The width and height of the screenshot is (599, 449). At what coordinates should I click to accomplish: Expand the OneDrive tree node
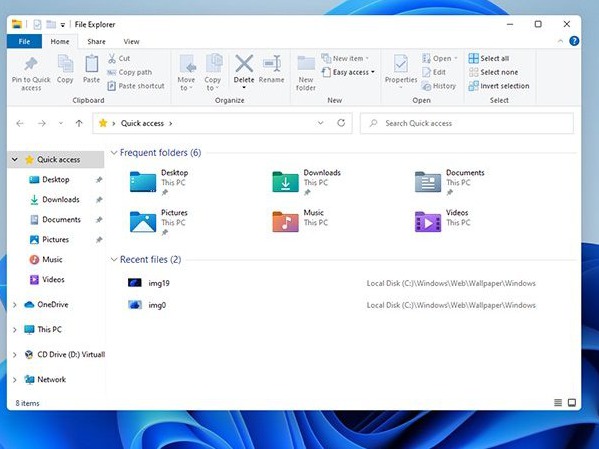(x=15, y=305)
